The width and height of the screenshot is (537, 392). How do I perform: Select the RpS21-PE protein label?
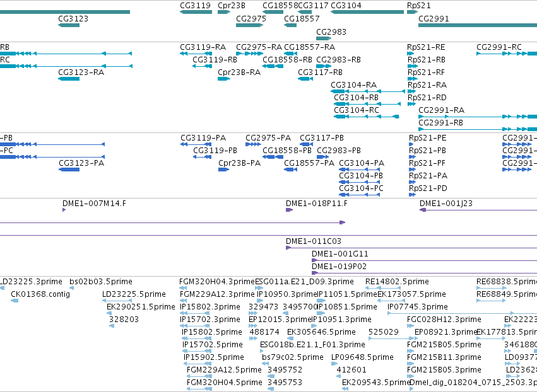click(x=428, y=138)
